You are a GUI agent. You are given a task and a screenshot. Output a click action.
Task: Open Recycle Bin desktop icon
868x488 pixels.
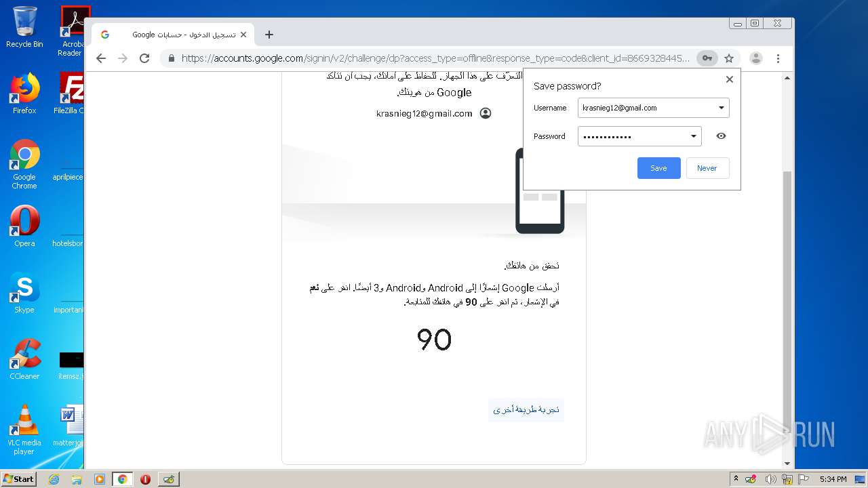tap(24, 28)
